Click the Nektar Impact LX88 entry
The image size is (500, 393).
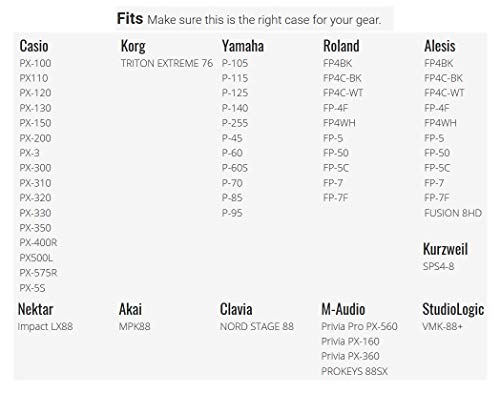[45, 326]
